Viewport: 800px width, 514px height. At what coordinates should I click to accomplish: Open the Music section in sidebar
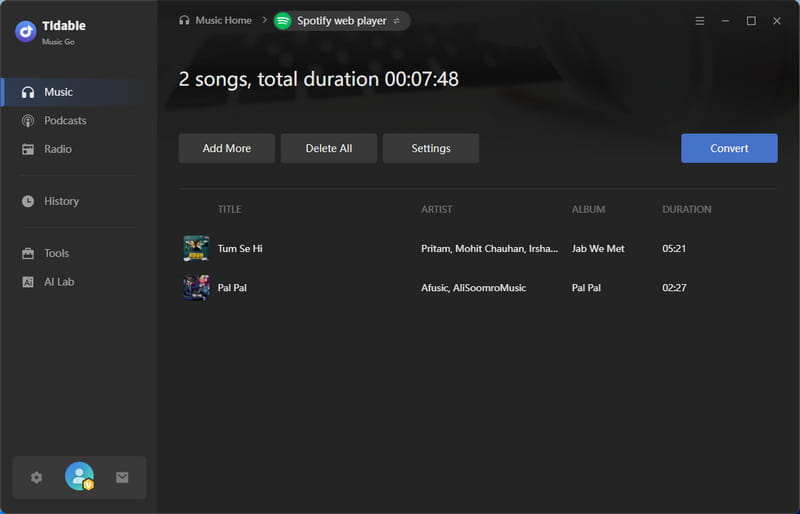(79, 92)
